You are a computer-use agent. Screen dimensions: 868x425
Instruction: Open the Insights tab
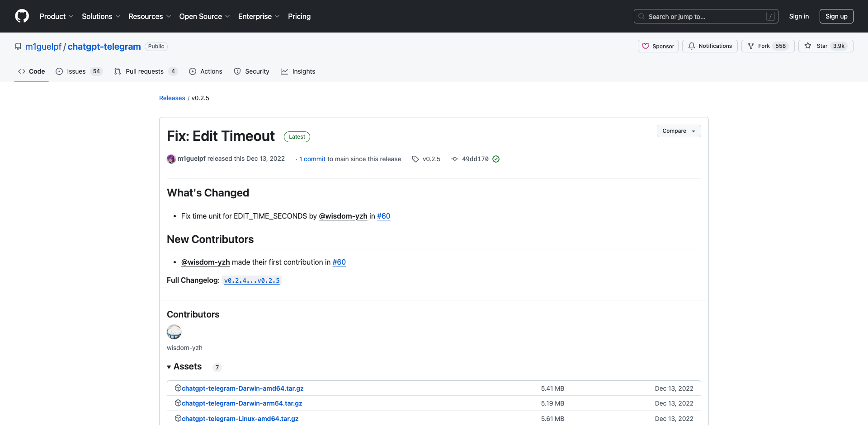pos(298,71)
